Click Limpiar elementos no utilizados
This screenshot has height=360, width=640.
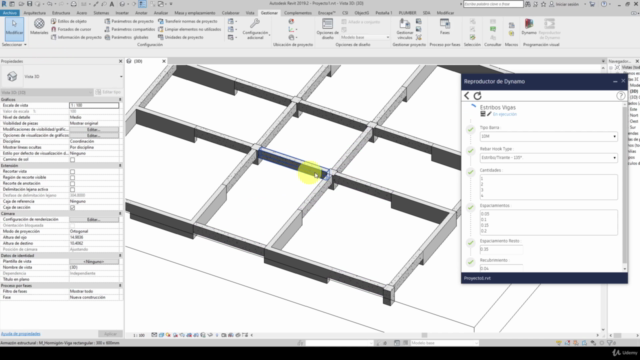click(189, 29)
